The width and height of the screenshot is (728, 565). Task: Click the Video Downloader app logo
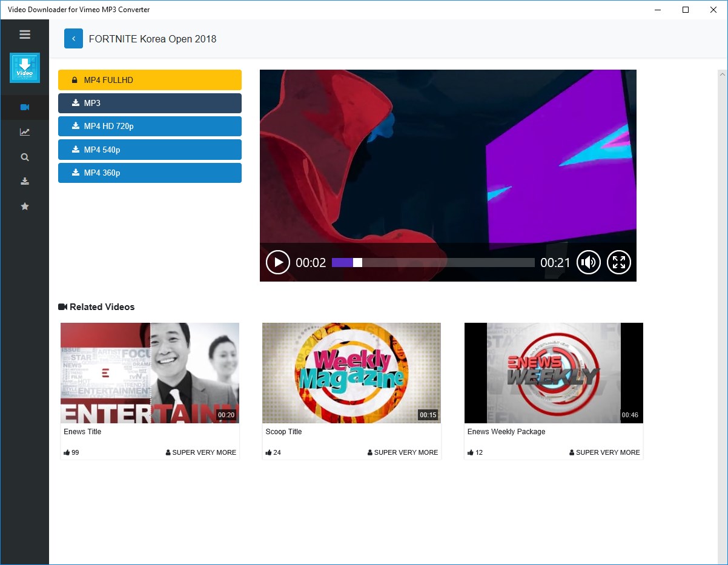click(x=25, y=68)
